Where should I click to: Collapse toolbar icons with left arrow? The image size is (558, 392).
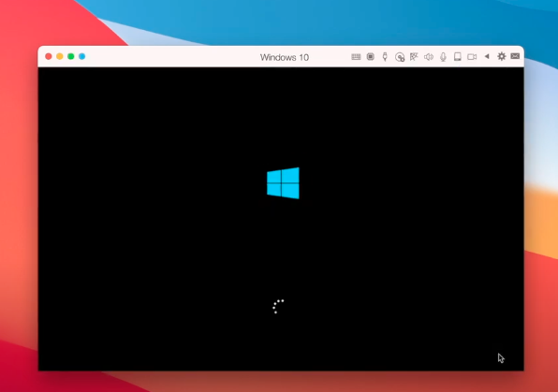tap(487, 56)
